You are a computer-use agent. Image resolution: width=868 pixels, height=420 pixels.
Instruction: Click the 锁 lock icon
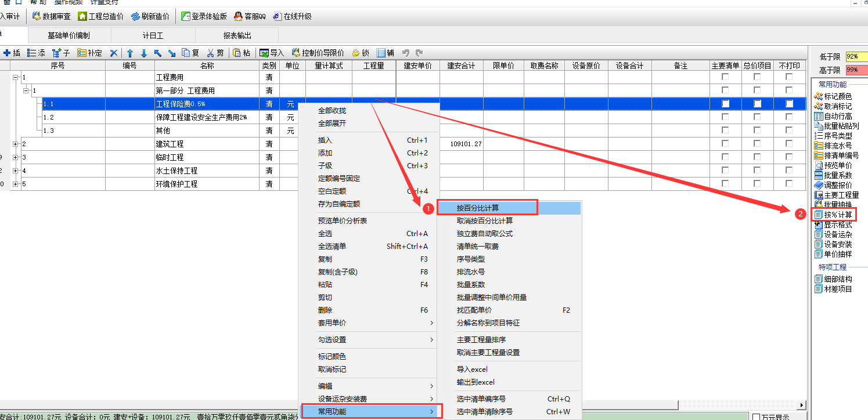pos(356,53)
